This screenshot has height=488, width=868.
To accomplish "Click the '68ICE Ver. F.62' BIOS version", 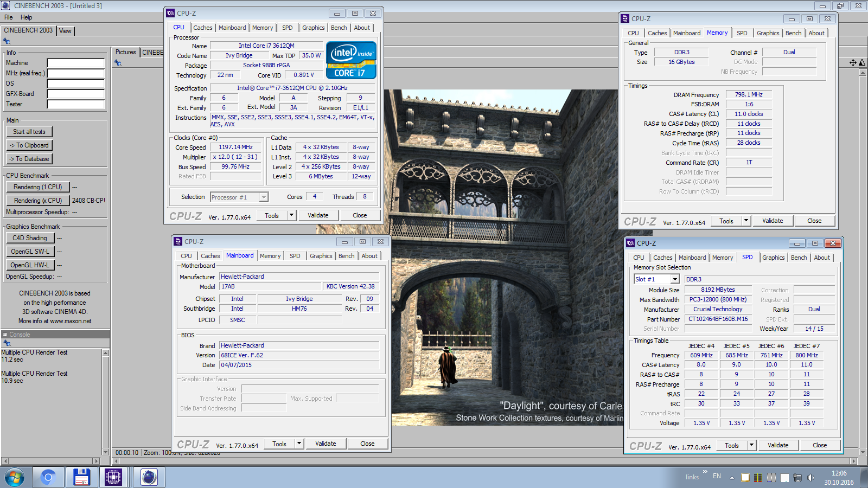I will [x=299, y=355].
